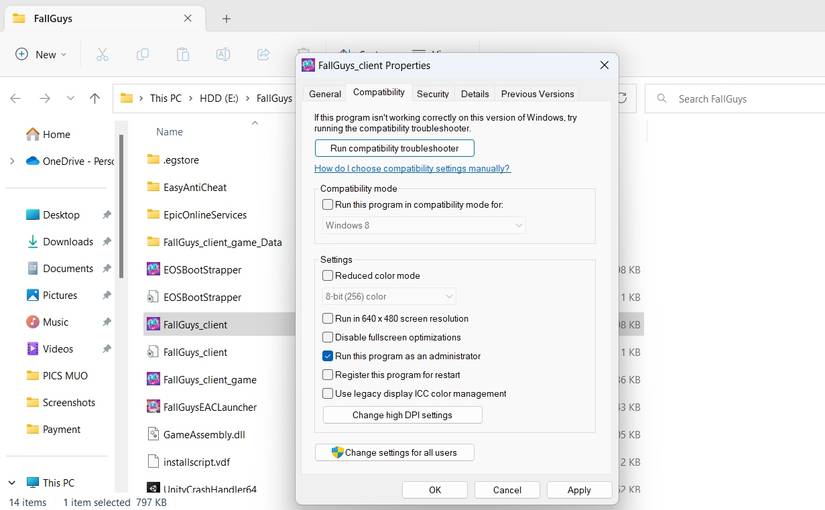Viewport: 825px width, 510px height.
Task: Unpin Downloads using its pin icon
Action: [x=107, y=242]
